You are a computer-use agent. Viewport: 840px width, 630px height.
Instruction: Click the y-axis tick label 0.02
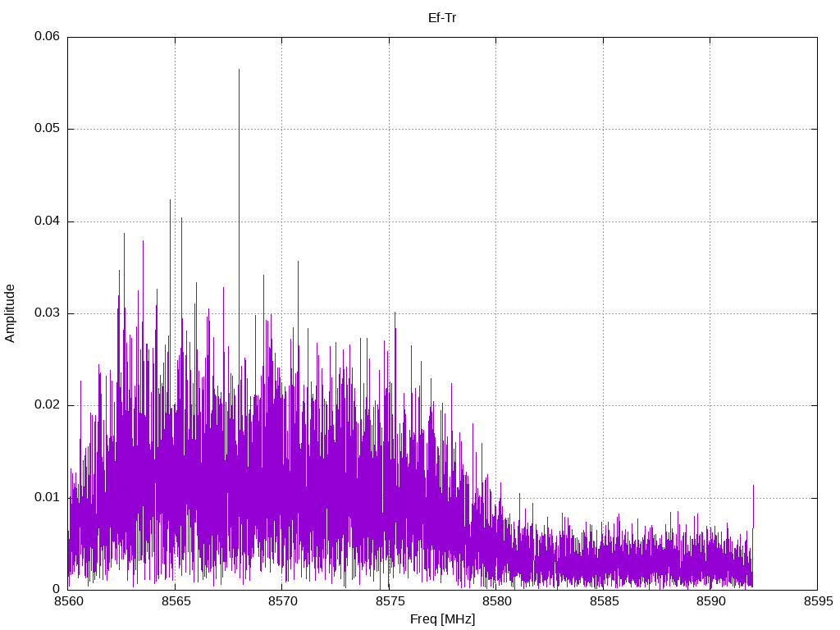click(x=47, y=405)
